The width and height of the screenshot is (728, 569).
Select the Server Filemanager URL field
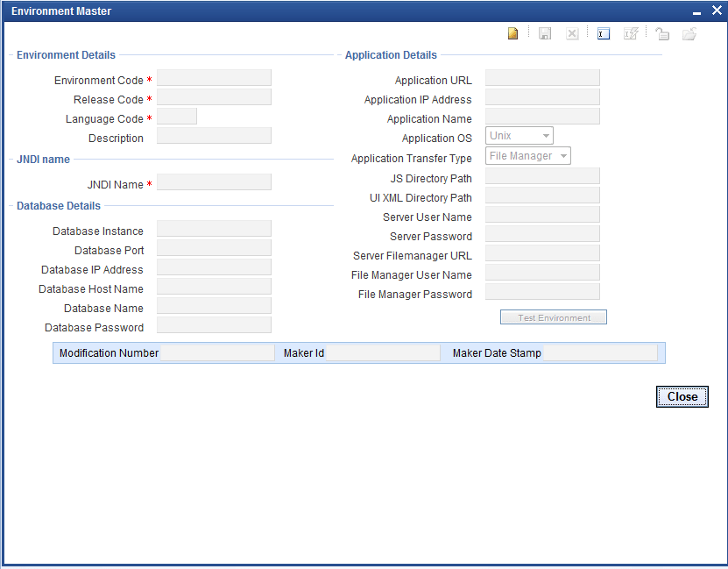coord(543,253)
